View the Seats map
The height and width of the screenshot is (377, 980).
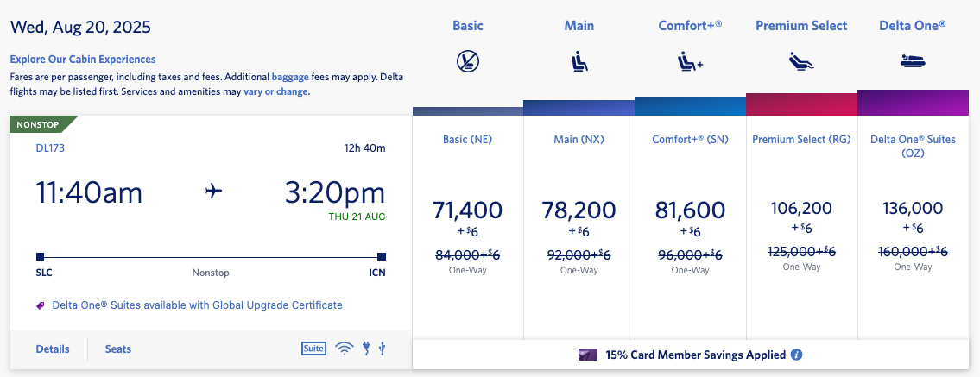tap(118, 349)
